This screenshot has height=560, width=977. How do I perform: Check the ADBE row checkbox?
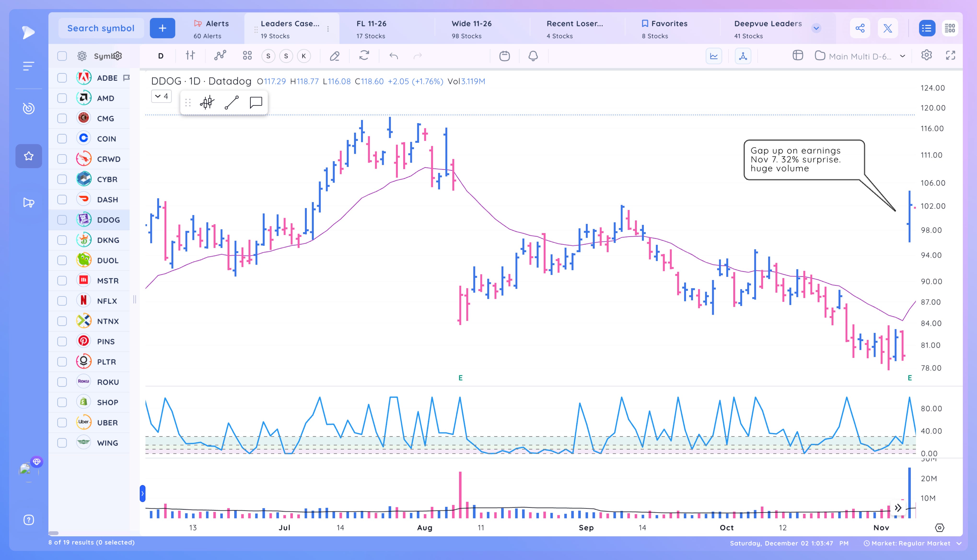[62, 78]
